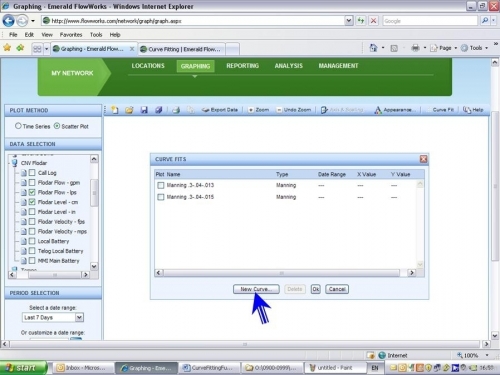Screen dimensions: 500x375
Task: Click the New graph toolbar icon
Action: pyautogui.click(x=115, y=110)
